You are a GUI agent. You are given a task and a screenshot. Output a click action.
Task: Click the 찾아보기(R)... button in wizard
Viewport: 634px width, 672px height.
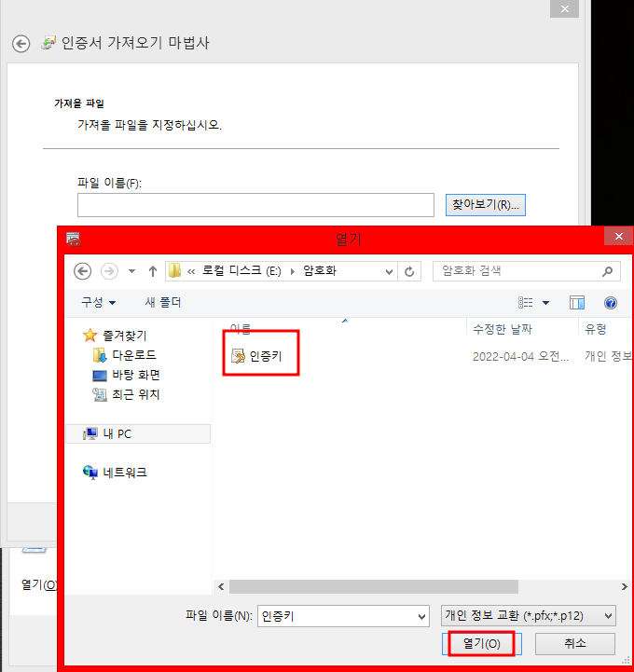click(x=485, y=205)
